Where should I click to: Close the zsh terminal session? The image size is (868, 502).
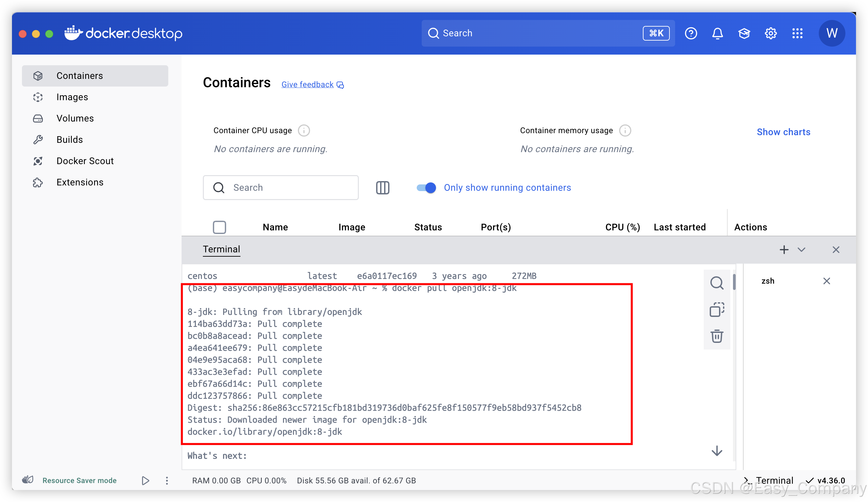click(826, 281)
